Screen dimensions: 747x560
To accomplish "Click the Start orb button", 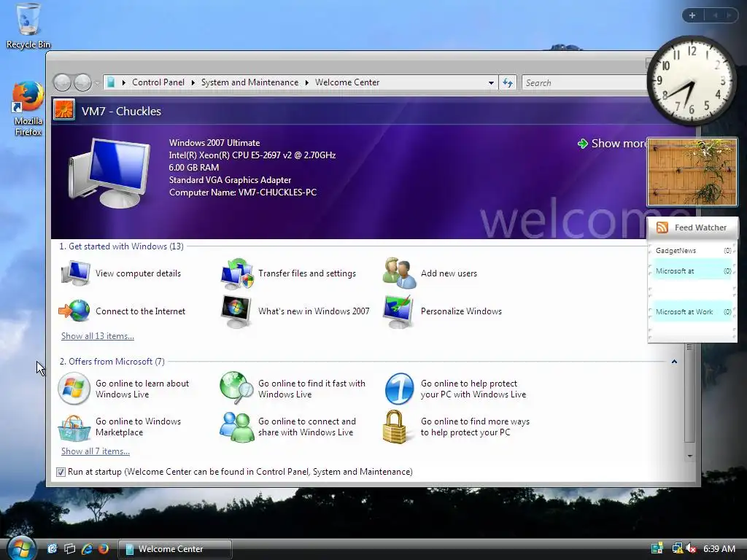I will (x=21, y=548).
